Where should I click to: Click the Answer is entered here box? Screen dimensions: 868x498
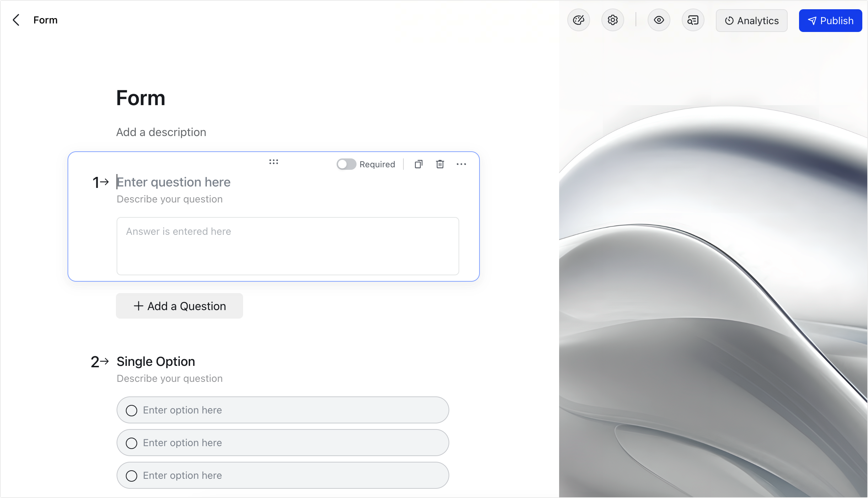pos(288,246)
